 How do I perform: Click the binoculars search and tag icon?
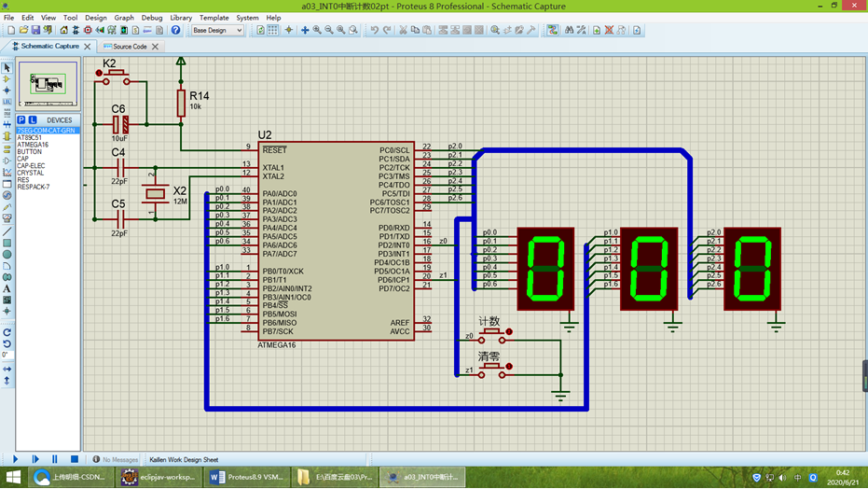pyautogui.click(x=569, y=30)
